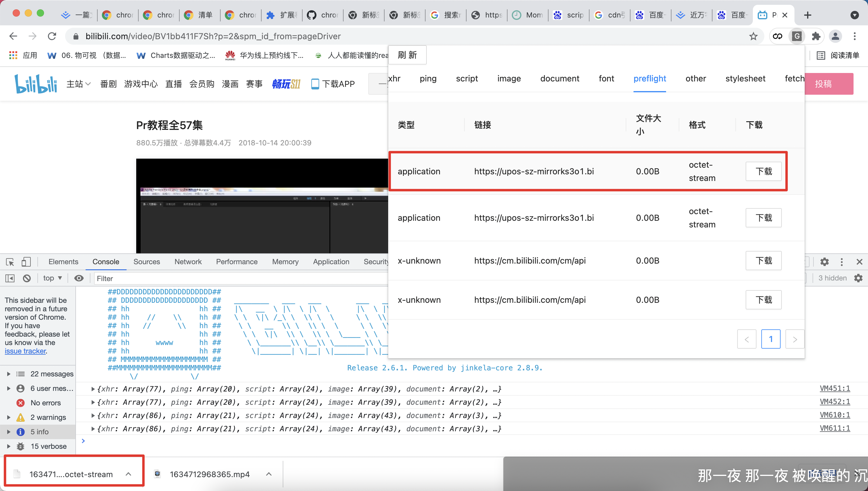Bookmark this page with the star icon

coord(753,36)
